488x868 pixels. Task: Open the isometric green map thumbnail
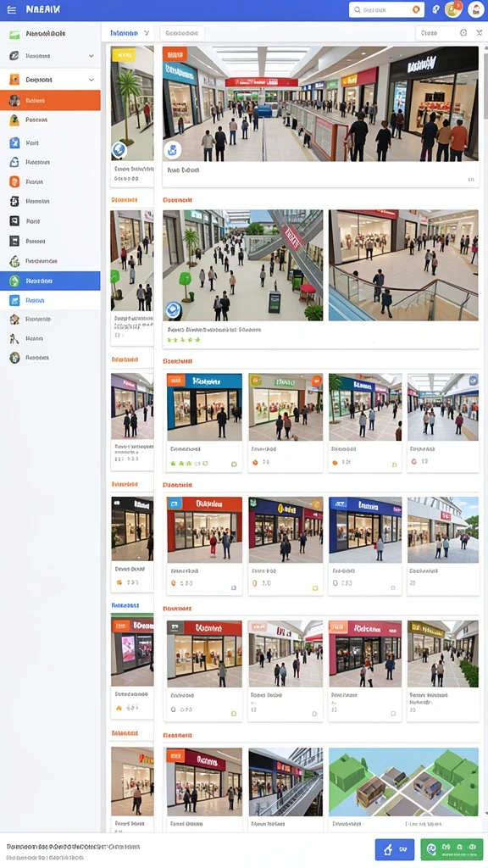coord(403,782)
